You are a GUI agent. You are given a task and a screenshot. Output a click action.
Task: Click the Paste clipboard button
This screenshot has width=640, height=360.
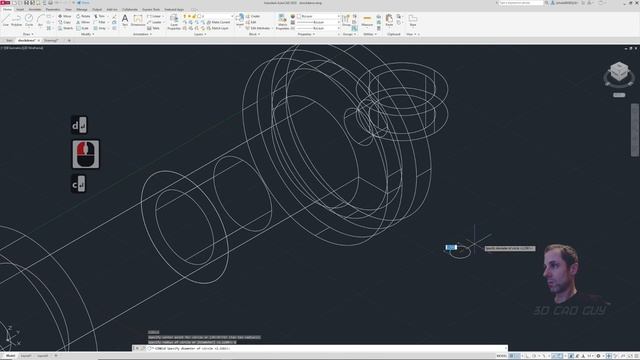tap(389, 20)
